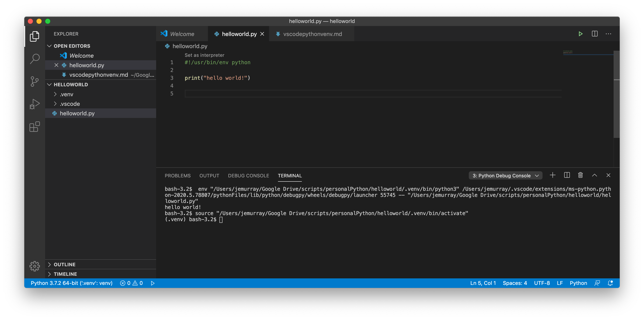
Task: Select the TERMINAL tab
Action: tap(290, 175)
